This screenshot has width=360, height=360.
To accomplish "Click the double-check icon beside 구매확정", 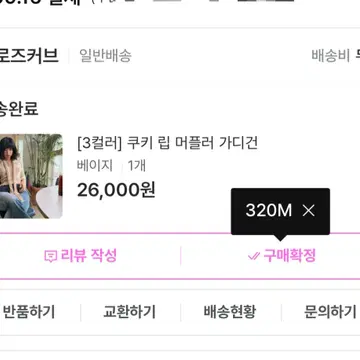I will coord(254,256).
